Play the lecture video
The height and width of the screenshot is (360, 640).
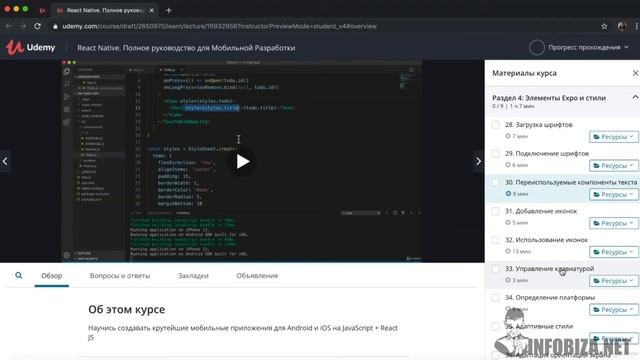click(x=243, y=162)
